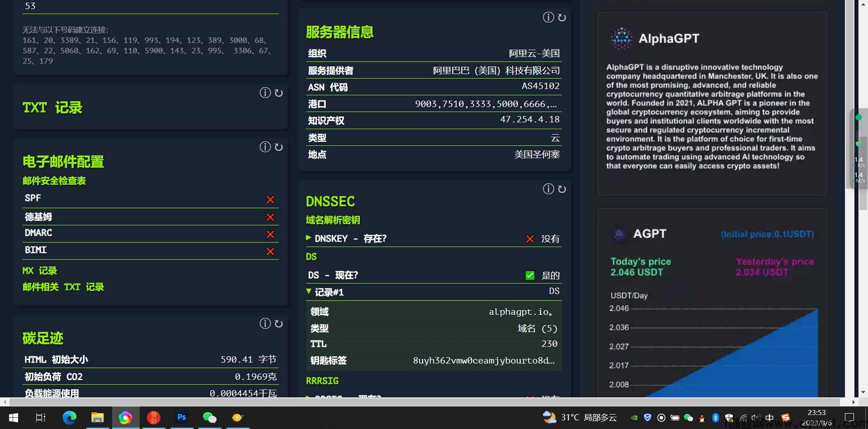The height and width of the screenshot is (429, 868).
Task: Click Yesterday's price 2.034 USDT
Action: pos(775,267)
